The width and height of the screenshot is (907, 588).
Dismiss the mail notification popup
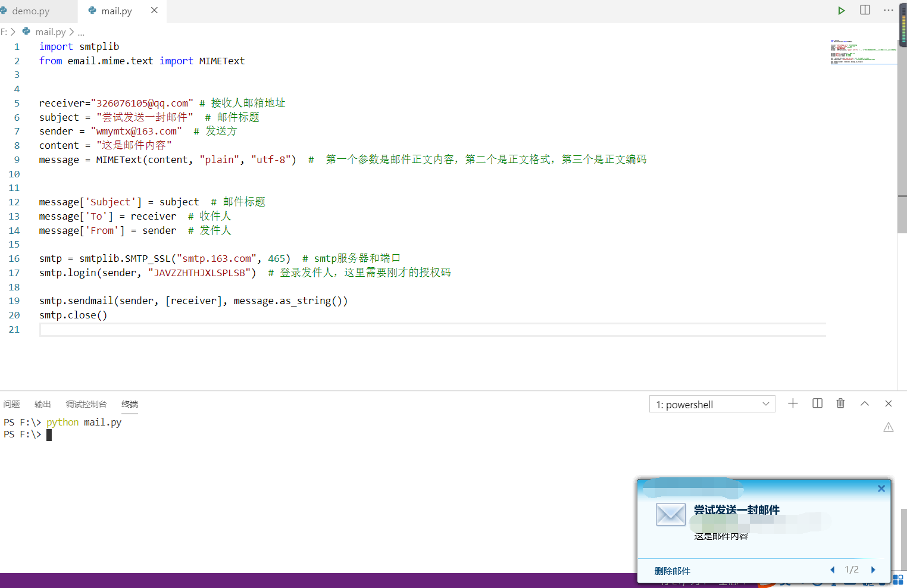[x=881, y=489]
